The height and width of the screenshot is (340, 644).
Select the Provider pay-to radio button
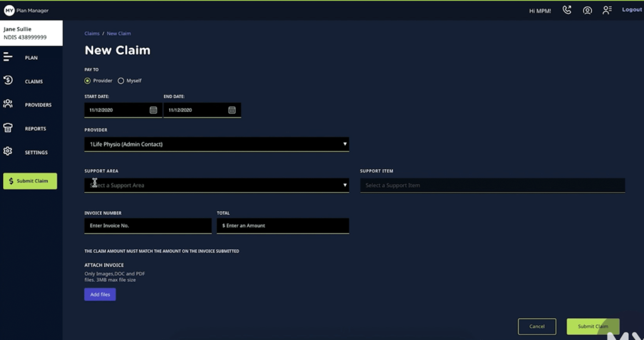click(87, 81)
